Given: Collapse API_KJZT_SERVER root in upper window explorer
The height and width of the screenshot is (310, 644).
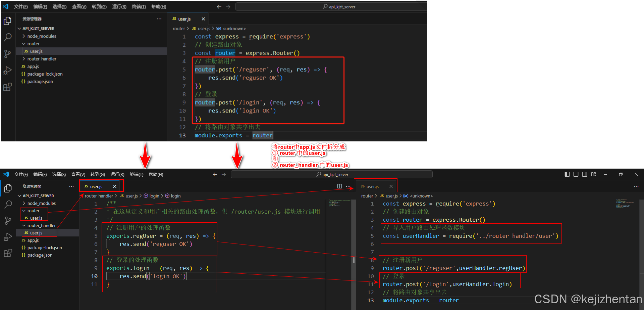Looking at the screenshot, I should [x=19, y=29].
